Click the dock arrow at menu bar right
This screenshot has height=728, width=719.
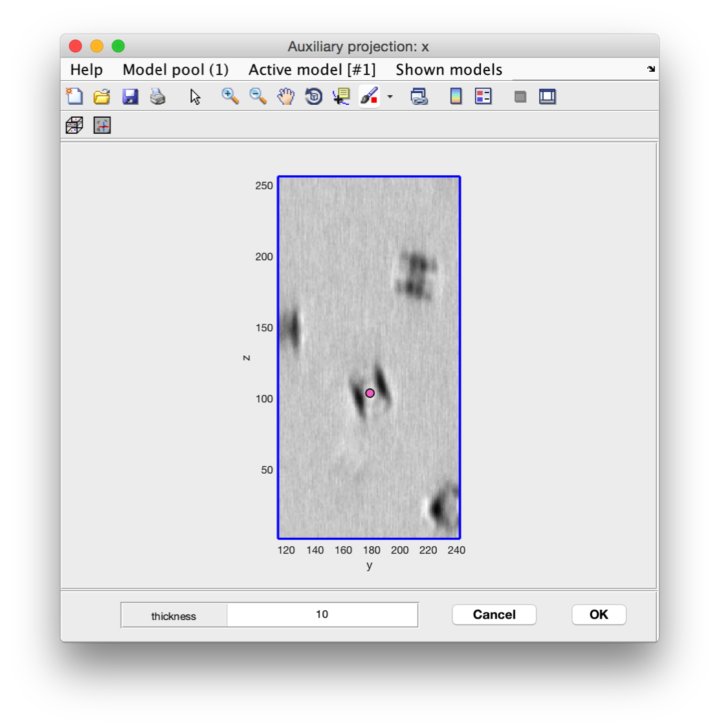(650, 69)
